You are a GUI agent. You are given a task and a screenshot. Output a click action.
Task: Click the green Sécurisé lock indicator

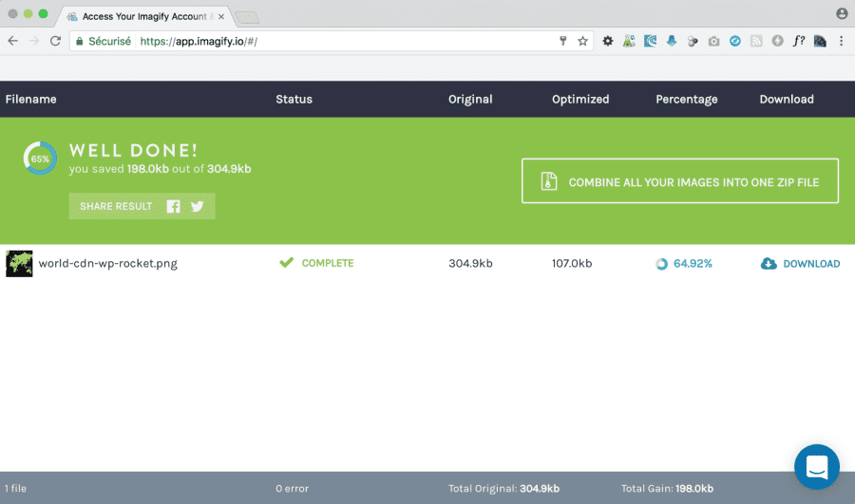click(x=104, y=42)
